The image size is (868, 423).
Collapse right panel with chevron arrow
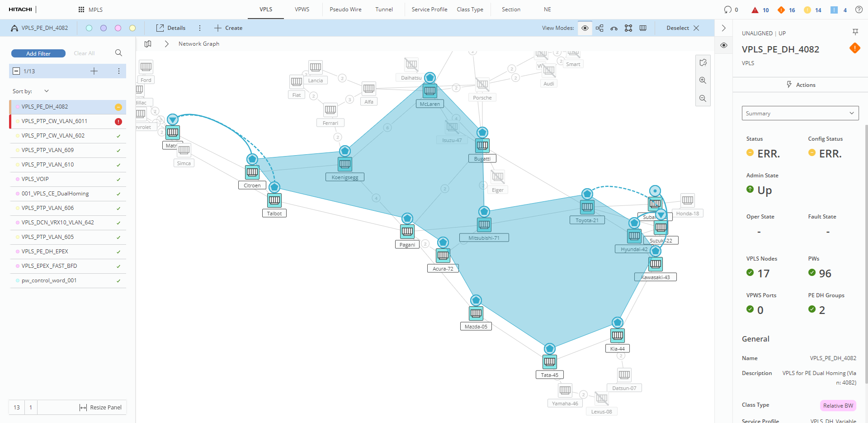click(723, 28)
